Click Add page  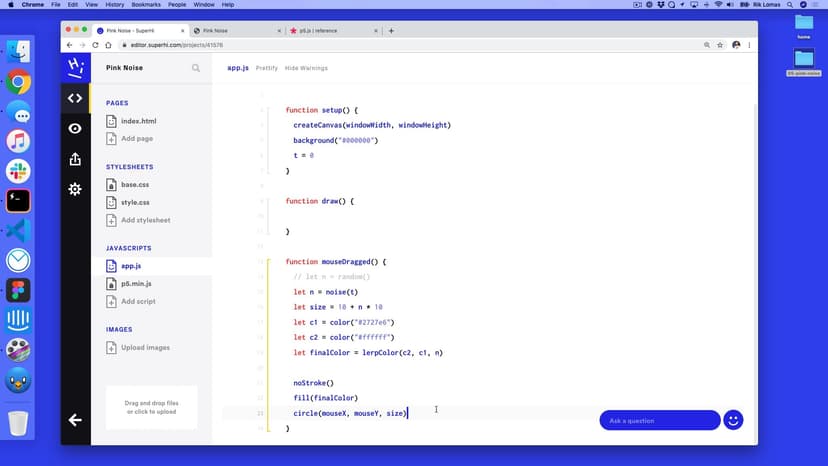pos(136,139)
